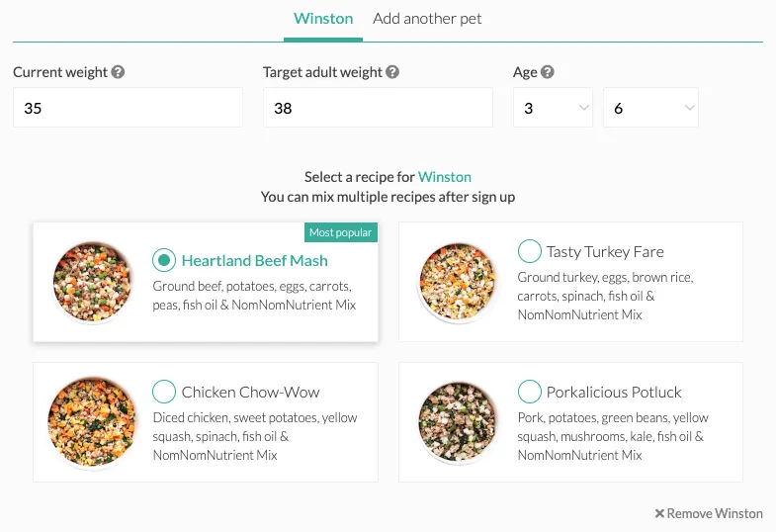
Task: Select Porkalicious Potluck radio button
Action: (x=529, y=392)
